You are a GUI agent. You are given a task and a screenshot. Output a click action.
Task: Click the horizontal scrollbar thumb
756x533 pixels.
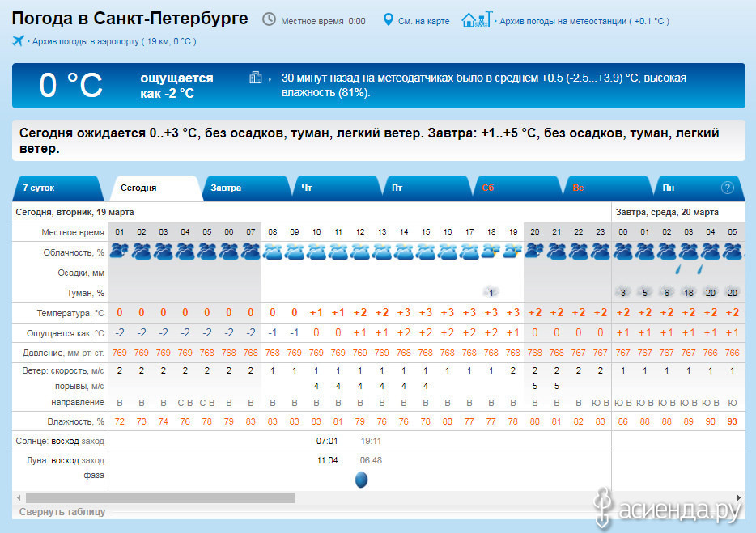click(x=160, y=497)
